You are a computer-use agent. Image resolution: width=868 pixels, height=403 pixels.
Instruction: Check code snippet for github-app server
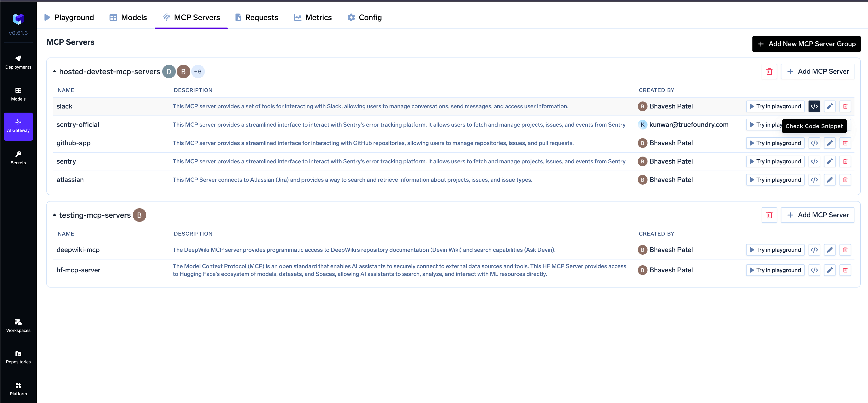coord(814,143)
